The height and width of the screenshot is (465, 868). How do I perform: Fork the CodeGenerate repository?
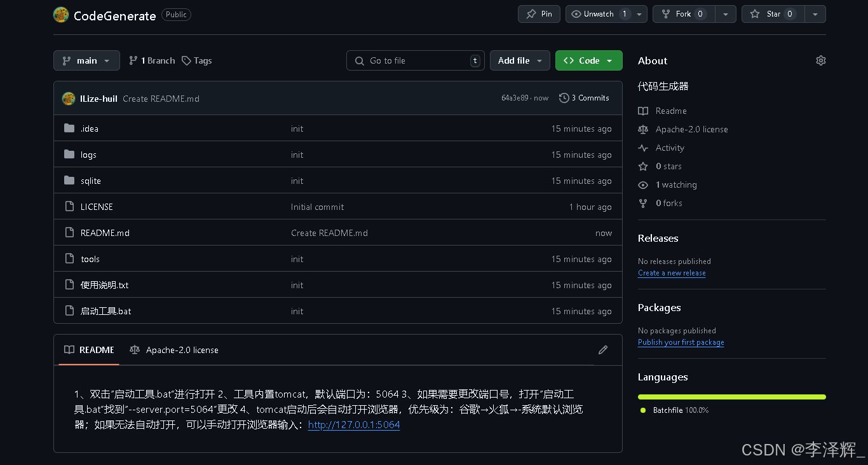(x=683, y=13)
